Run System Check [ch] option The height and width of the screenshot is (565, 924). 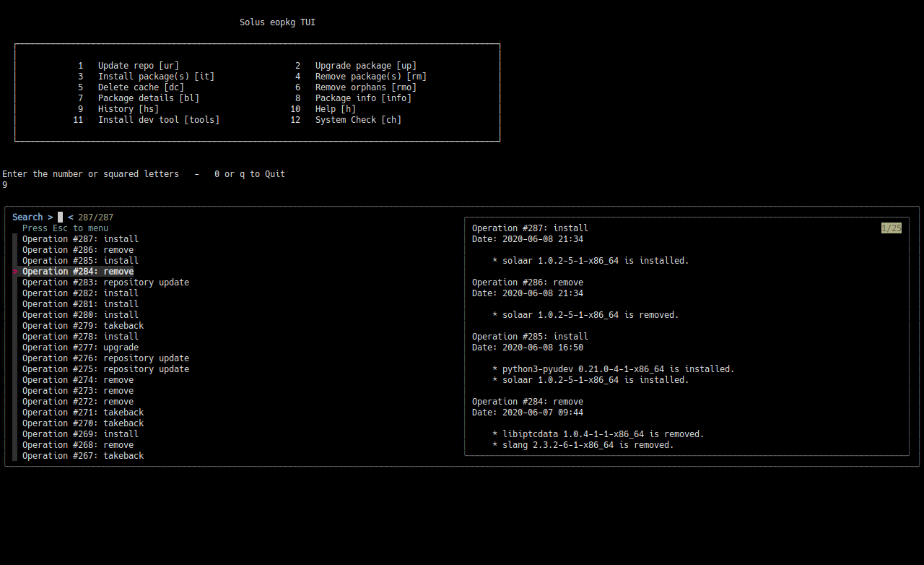click(x=358, y=120)
